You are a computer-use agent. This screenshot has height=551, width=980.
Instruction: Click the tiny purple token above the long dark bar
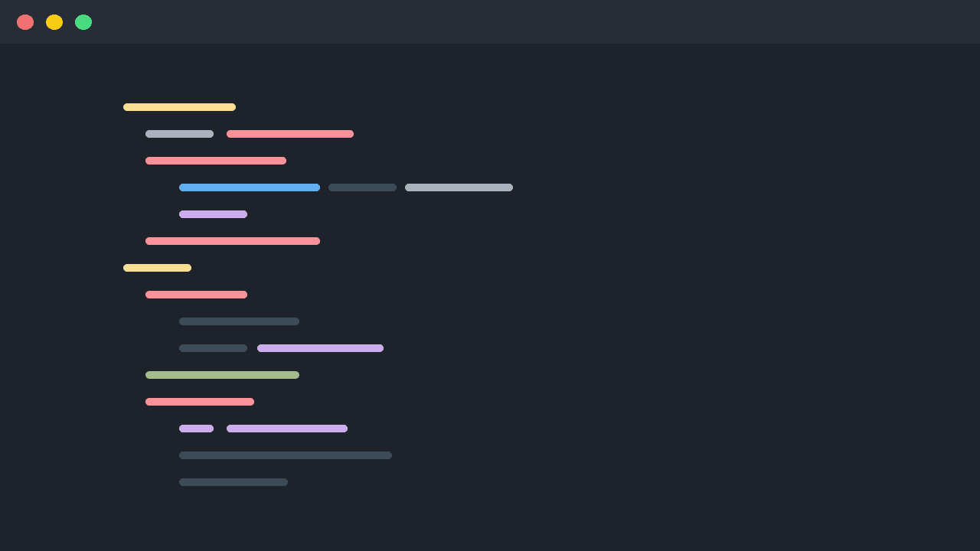point(196,429)
